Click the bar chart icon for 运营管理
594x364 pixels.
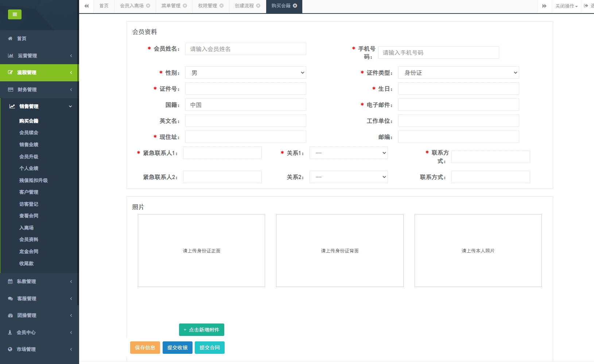pyautogui.click(x=11, y=55)
